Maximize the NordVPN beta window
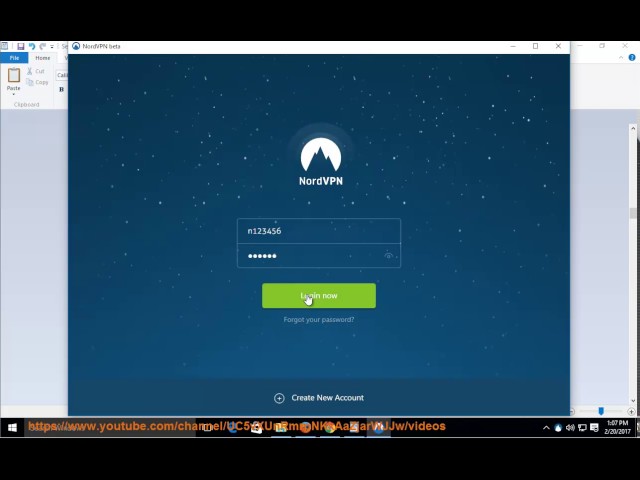The width and height of the screenshot is (640, 480). click(536, 46)
